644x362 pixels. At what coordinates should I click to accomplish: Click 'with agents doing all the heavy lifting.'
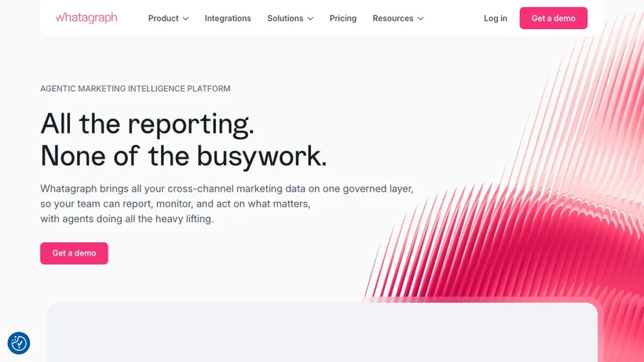127,219
